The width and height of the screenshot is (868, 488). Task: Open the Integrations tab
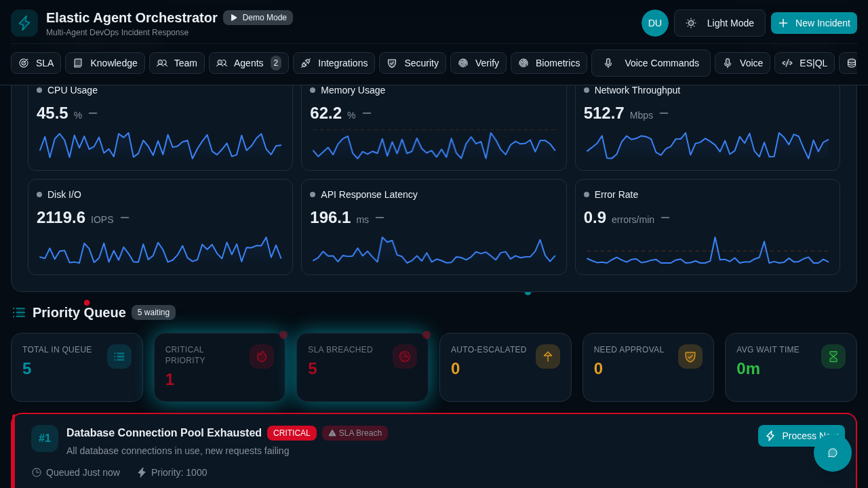[x=334, y=63]
